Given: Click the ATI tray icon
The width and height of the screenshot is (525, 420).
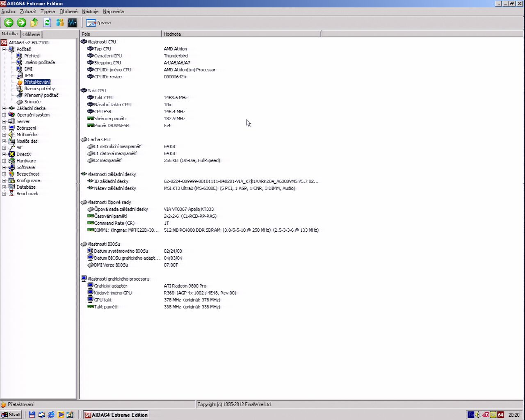Looking at the screenshot, I should (x=486, y=415).
